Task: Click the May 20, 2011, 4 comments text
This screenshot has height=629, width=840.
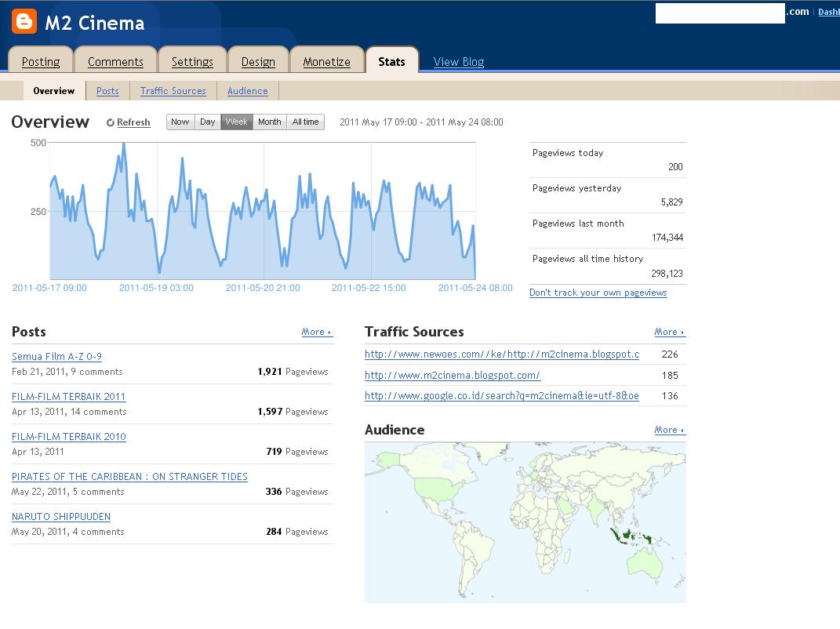Action: 68,532
